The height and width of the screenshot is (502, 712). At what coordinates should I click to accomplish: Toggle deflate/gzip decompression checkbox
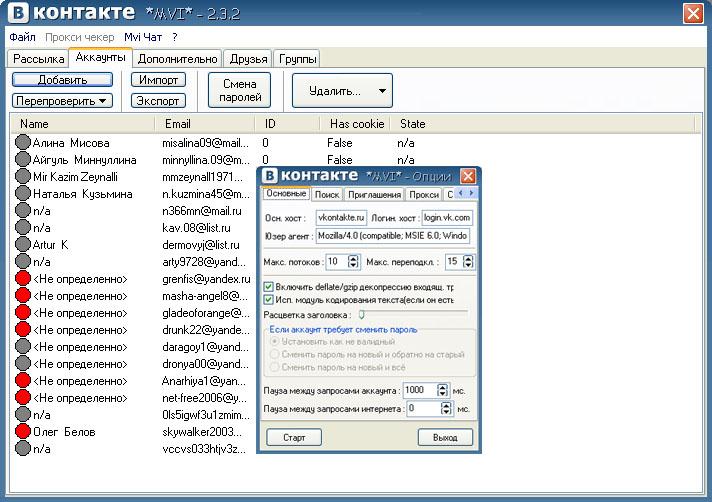point(268,287)
